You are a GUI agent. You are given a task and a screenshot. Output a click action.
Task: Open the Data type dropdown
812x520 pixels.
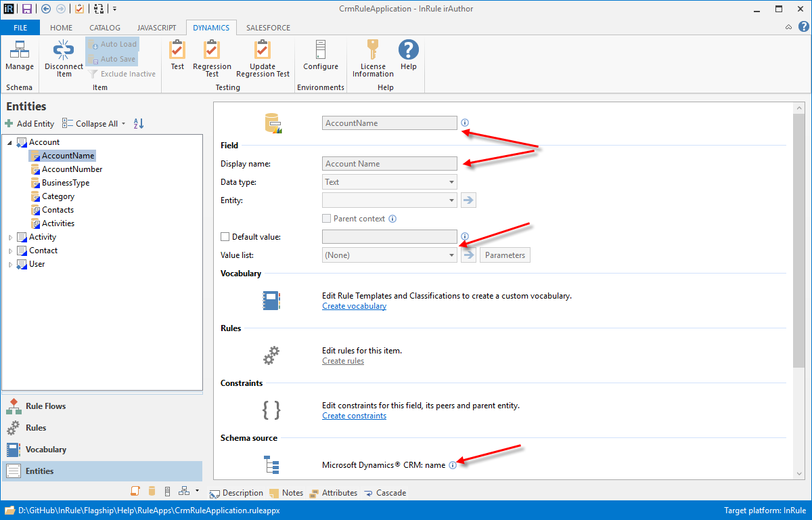(390, 182)
